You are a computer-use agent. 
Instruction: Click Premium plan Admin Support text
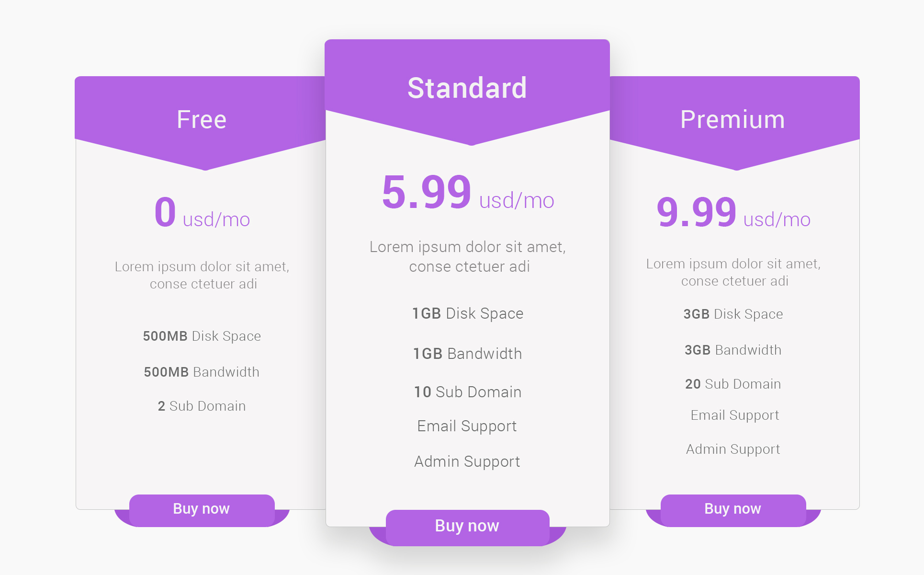733,449
